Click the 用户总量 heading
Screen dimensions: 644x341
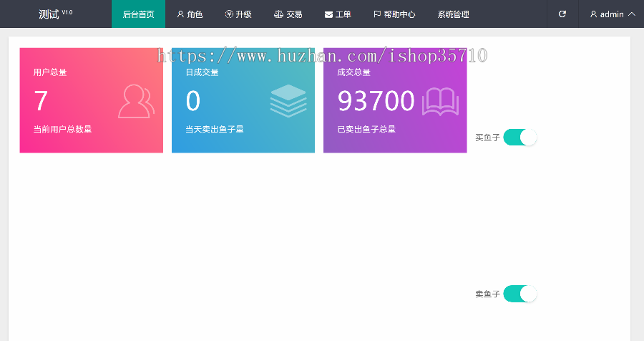point(49,72)
